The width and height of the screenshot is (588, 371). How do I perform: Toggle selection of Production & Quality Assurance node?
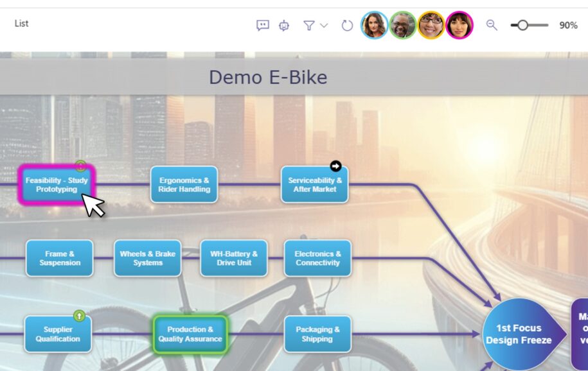[x=190, y=334]
